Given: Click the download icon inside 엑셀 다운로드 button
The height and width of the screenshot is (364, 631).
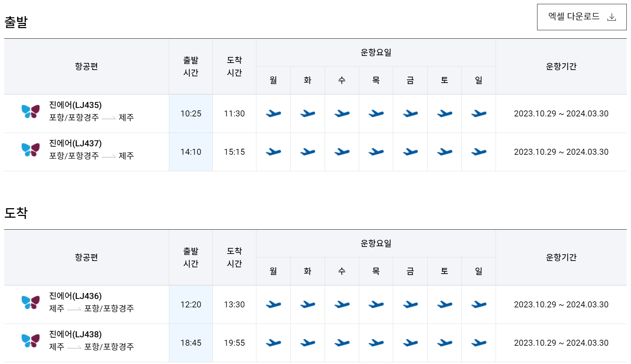Looking at the screenshot, I should tap(612, 16).
